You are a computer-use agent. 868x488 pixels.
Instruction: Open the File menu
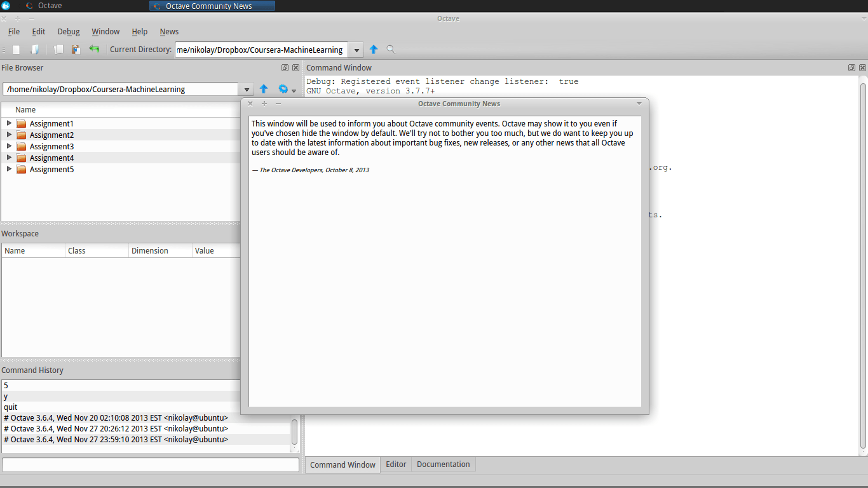14,31
